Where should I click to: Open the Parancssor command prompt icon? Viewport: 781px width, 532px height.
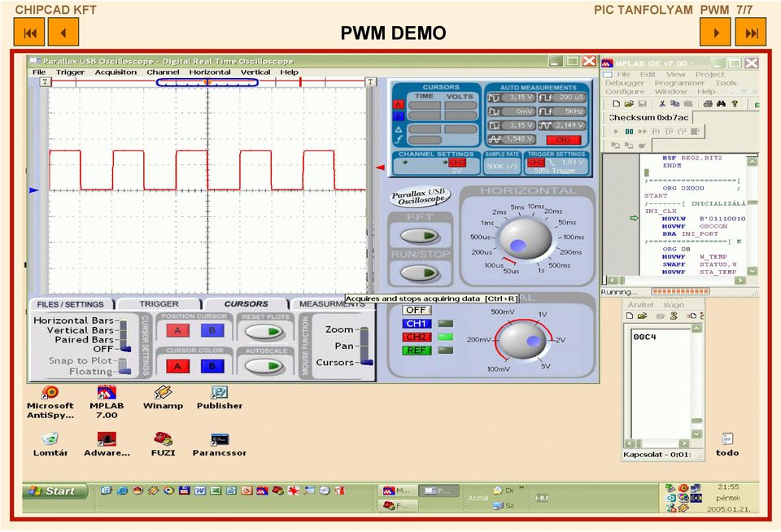tap(219, 444)
